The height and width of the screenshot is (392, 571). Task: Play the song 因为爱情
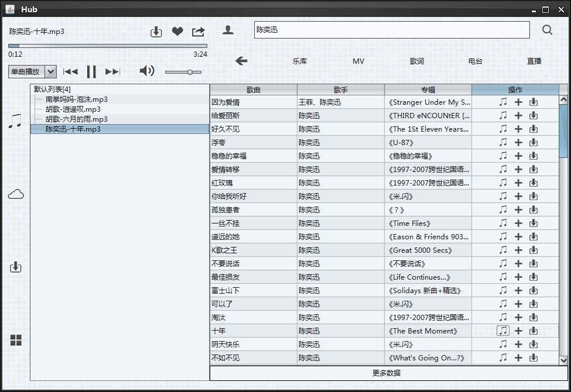503,102
